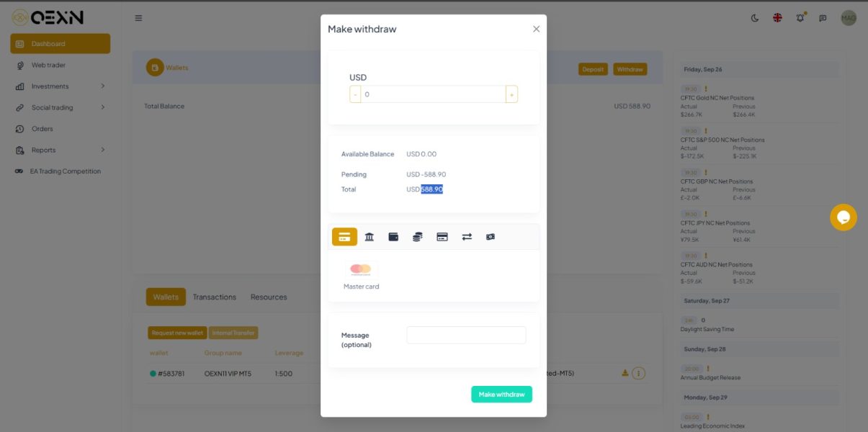The image size is (868, 432).
Task: Click the optional Message input field
Action: click(x=466, y=335)
